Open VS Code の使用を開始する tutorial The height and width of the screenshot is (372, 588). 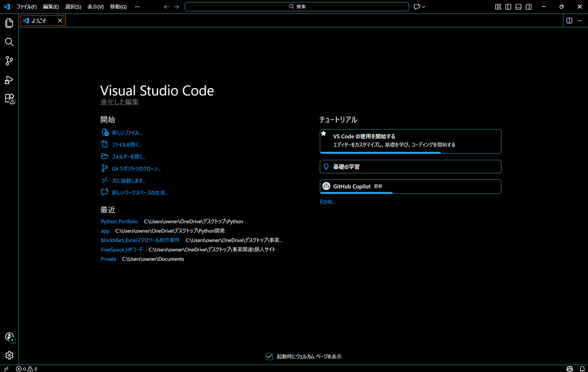410,141
